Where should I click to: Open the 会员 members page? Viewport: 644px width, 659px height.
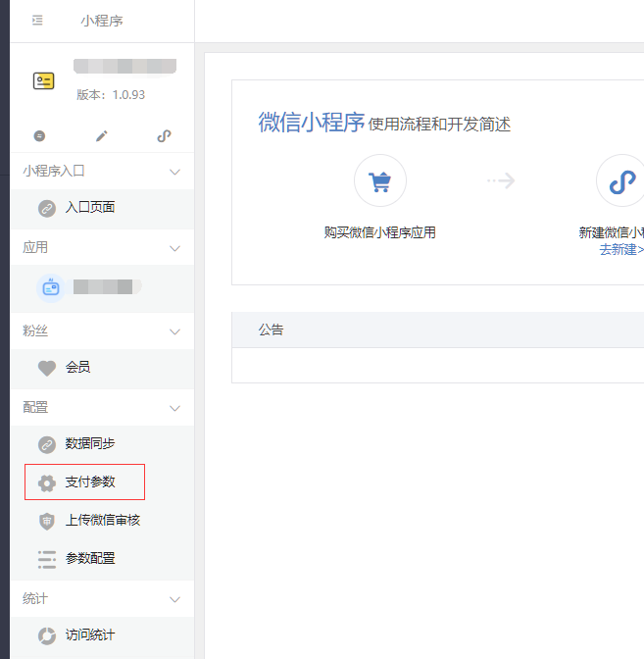(x=77, y=368)
